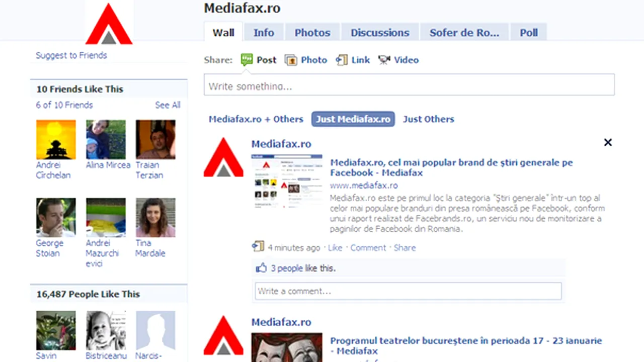Screen dimensions: 644x362
Task: Open Tina Mardale's profile photo
Action: click(x=155, y=217)
